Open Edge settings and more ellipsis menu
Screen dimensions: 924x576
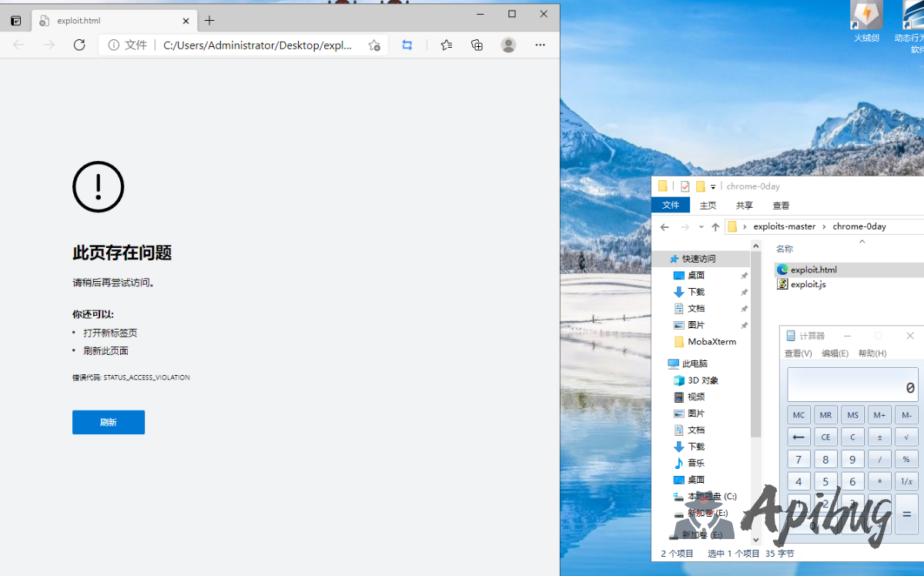point(541,45)
